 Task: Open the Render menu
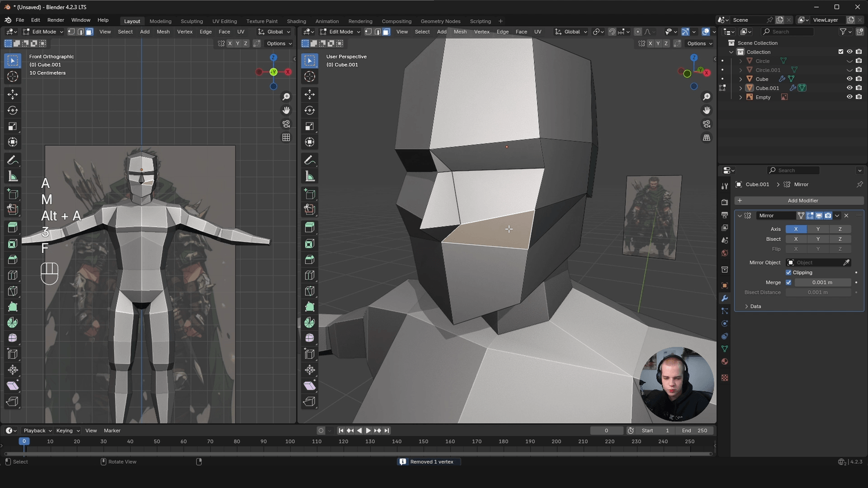pyautogui.click(x=56, y=20)
